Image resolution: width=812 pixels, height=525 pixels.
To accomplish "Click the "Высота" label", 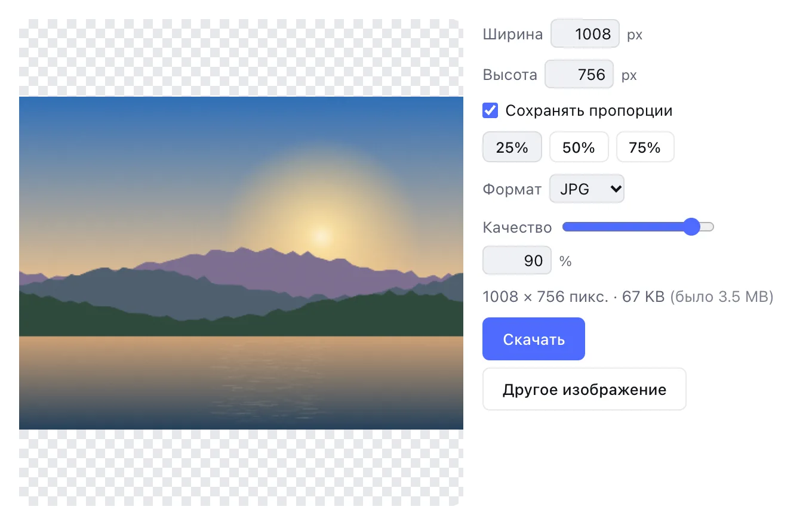I will pyautogui.click(x=510, y=75).
